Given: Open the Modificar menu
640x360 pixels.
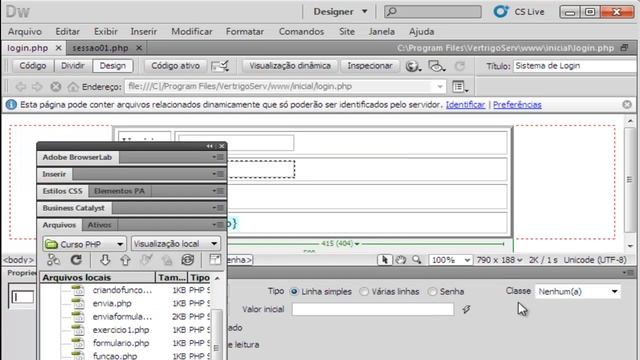Looking at the screenshot, I should pyautogui.click(x=192, y=31).
